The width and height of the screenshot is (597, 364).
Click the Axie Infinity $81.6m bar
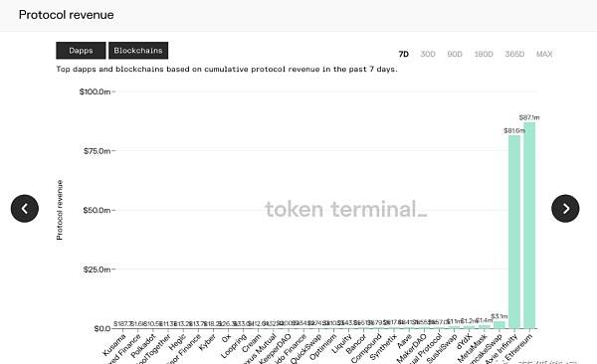pyautogui.click(x=514, y=232)
